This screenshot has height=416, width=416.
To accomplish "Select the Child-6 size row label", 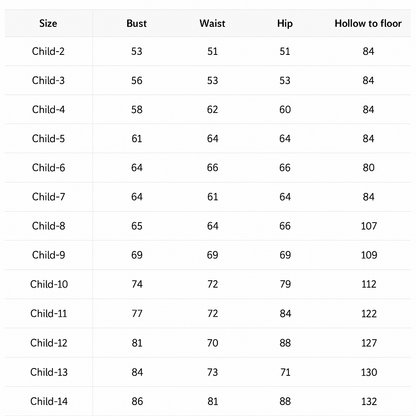I will [x=48, y=167].
